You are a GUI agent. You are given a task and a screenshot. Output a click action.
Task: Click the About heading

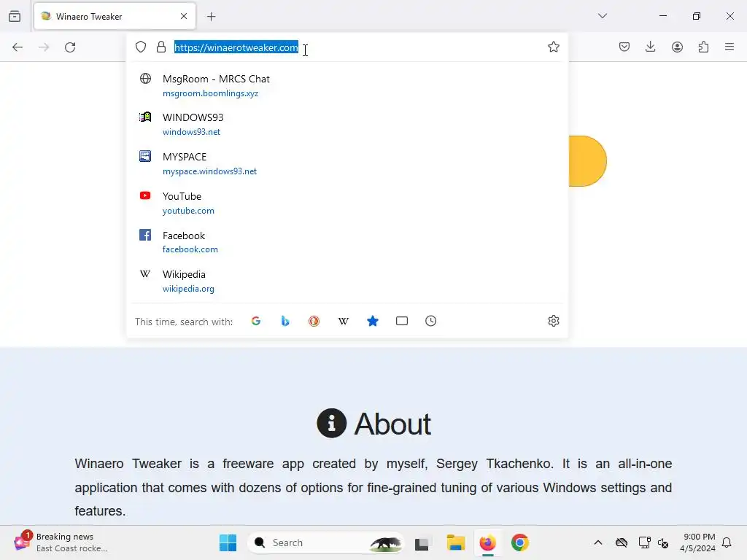pyautogui.click(x=374, y=424)
